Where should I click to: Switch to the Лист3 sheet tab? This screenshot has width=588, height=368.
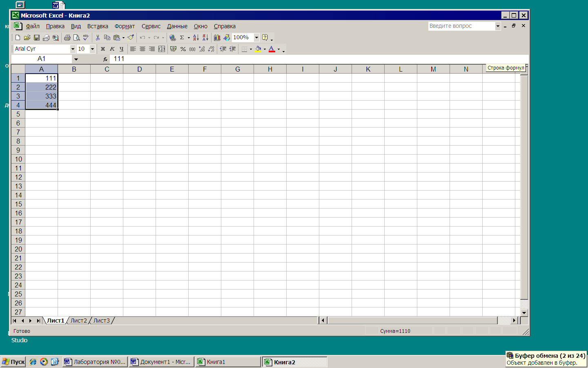[x=101, y=321]
